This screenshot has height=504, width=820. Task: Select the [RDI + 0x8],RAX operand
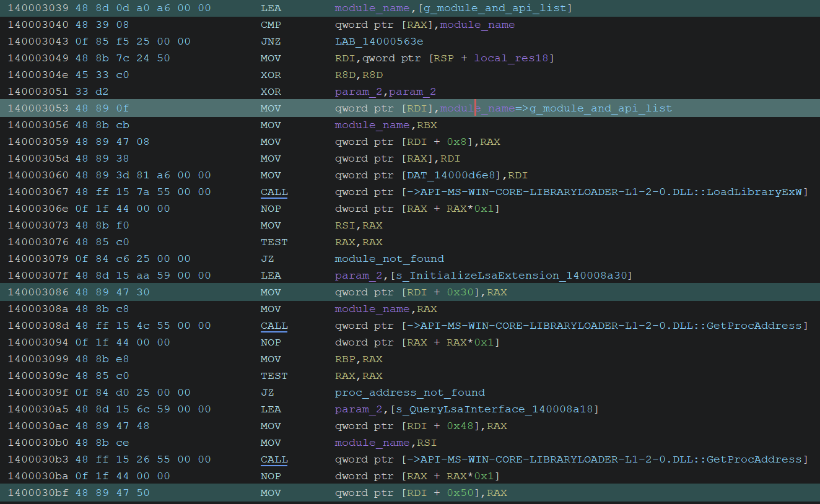451,142
